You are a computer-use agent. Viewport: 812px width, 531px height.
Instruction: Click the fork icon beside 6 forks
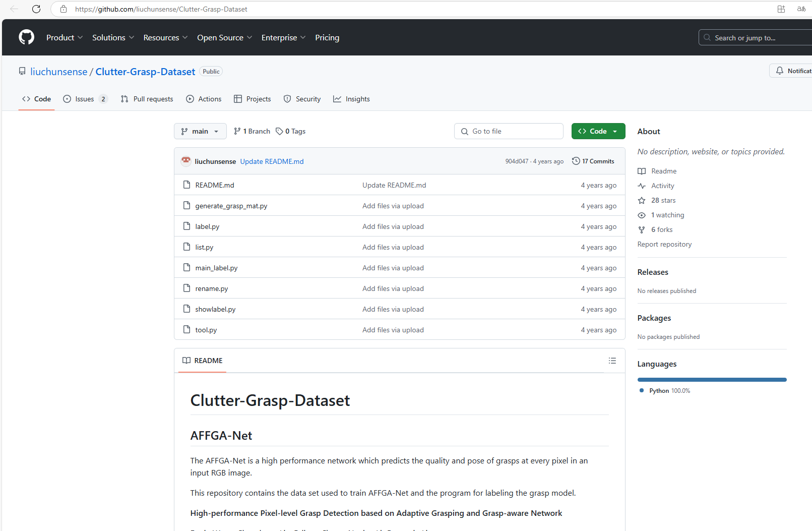click(x=642, y=229)
